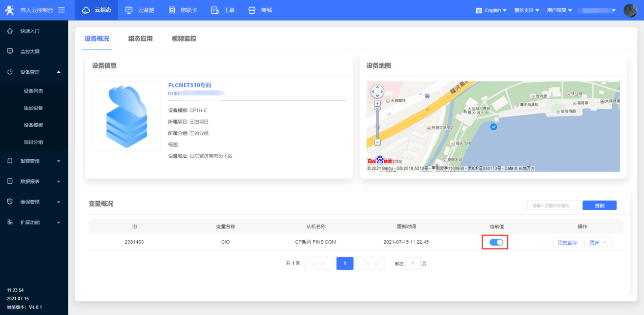The width and height of the screenshot is (644, 315).
Task: Expand the 更多 dropdown for CIO row
Action: [x=598, y=243]
